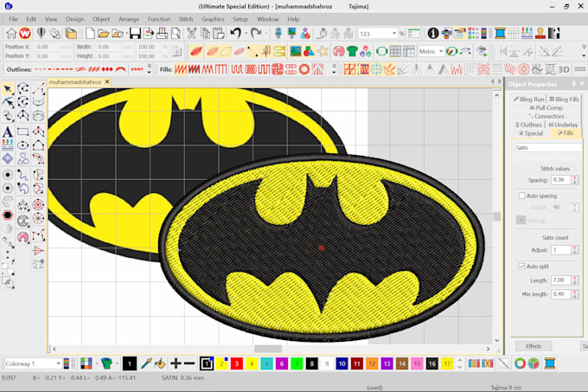Click the red W logo icon
The height and width of the screenshot is (392, 588).
click(x=25, y=34)
